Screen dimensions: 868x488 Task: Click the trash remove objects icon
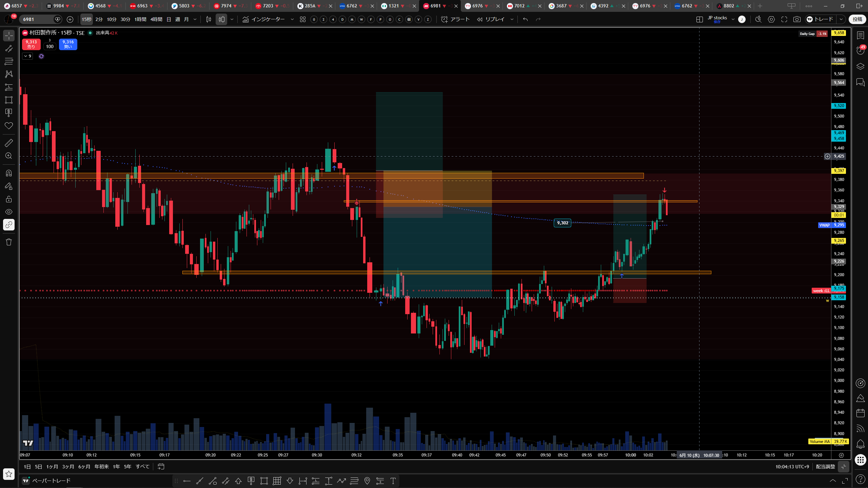click(9, 242)
